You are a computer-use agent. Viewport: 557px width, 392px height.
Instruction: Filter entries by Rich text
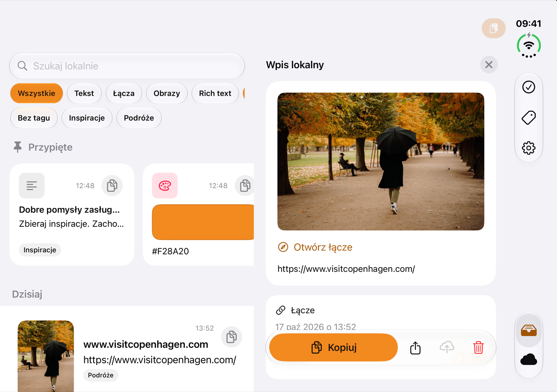215,94
